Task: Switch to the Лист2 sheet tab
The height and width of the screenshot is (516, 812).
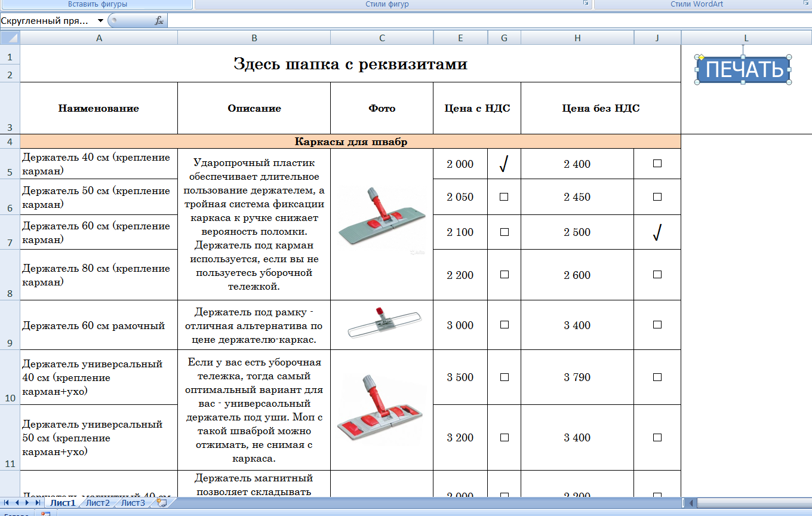Action: point(98,503)
